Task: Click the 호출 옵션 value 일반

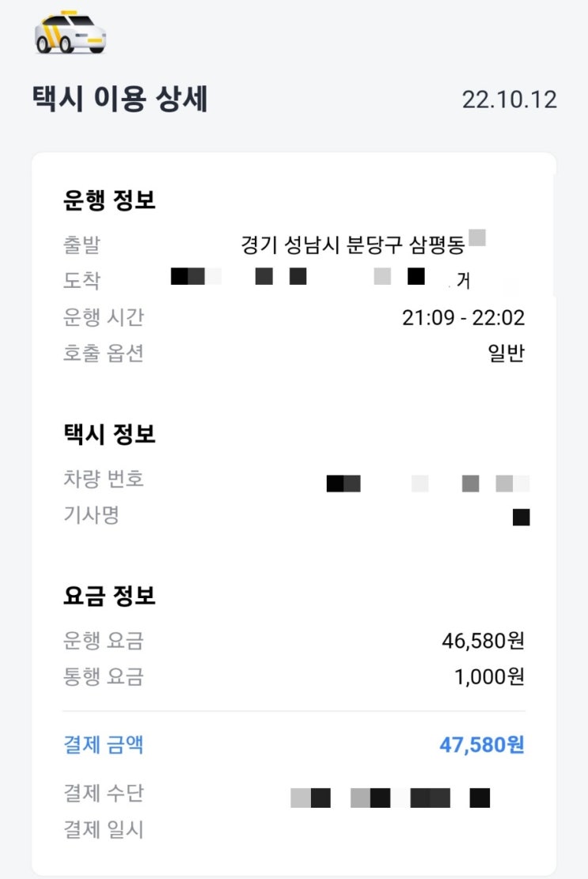Action: point(506,353)
